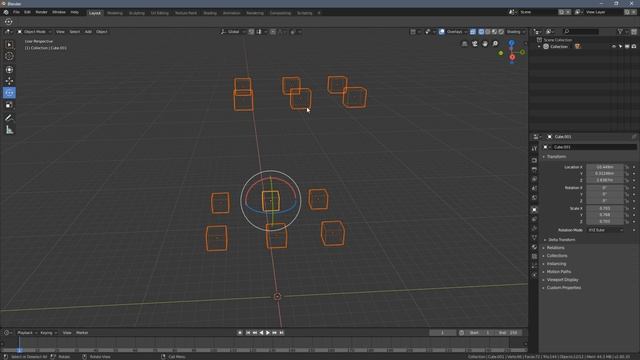Switch to rendered viewport shading
This screenshot has width=640, height=360.
click(501, 31)
